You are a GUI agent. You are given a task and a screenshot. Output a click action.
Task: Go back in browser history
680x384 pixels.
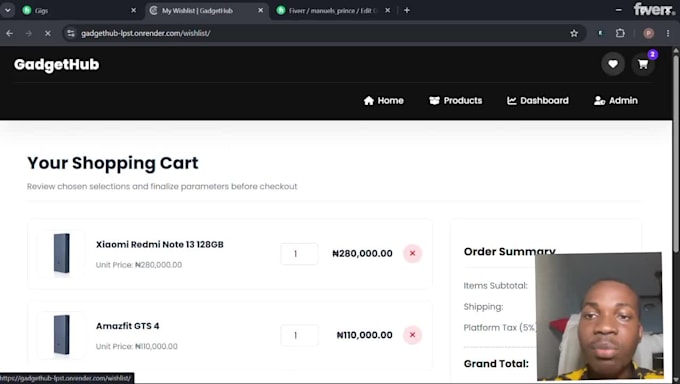coord(10,33)
